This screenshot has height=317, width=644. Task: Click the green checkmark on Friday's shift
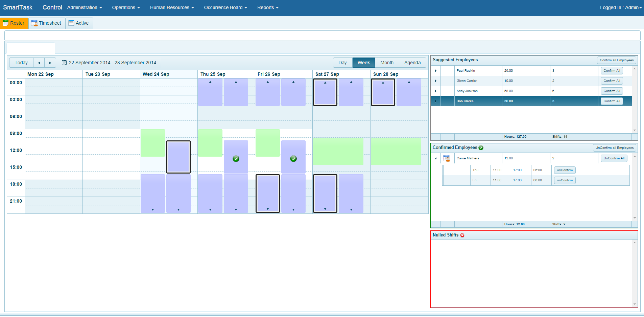point(293,159)
